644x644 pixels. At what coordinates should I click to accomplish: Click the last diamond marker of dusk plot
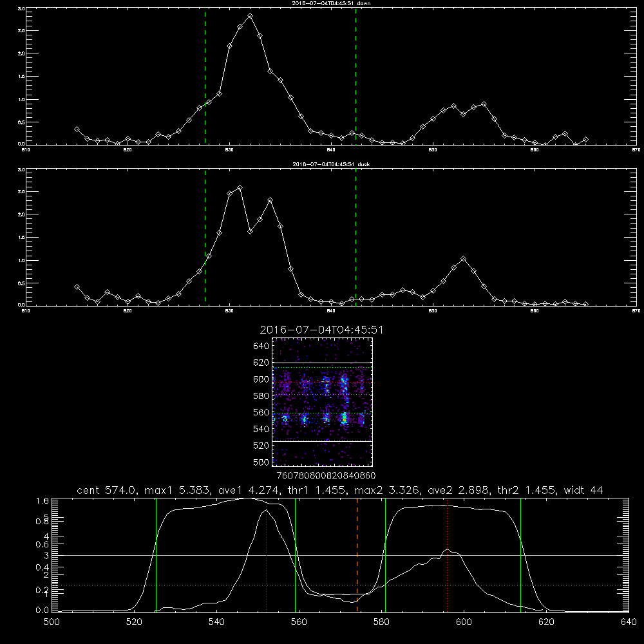coord(585,305)
